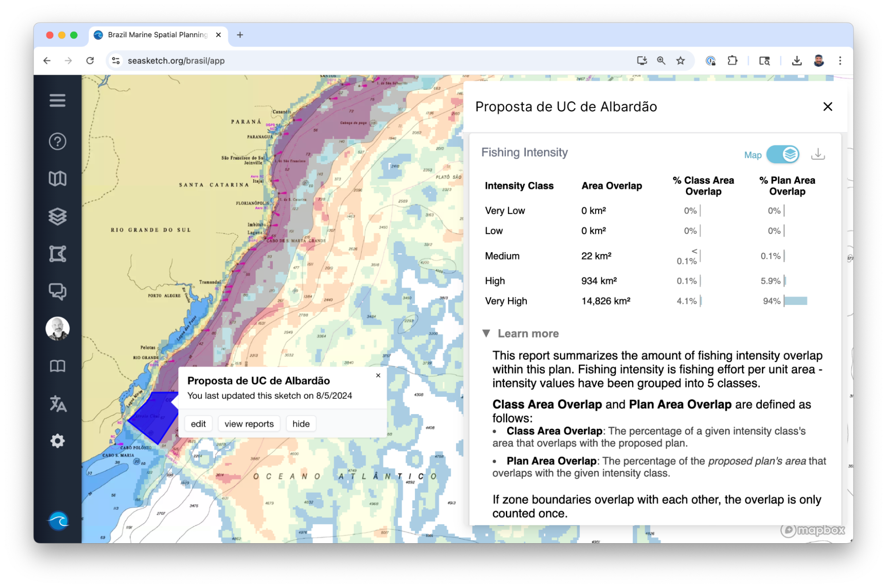Viewport: 887px width, 588px height.
Task: Open the overlay layers stack icon
Action: click(x=57, y=217)
